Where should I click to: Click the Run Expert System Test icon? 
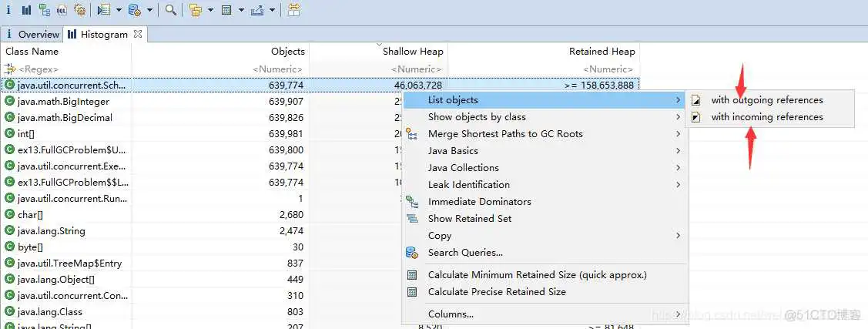[x=104, y=10]
